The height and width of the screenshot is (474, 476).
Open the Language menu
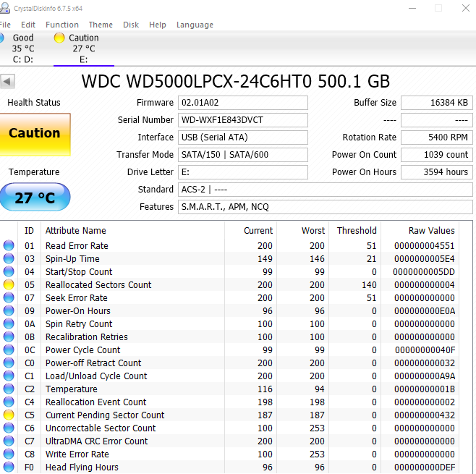click(195, 25)
